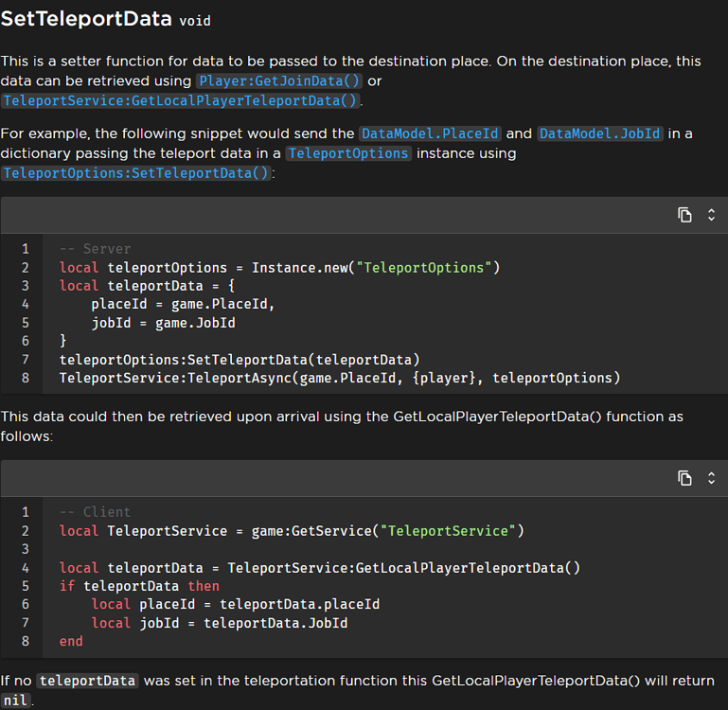Click the game:GetService("TeleportService") code line

[292, 531]
